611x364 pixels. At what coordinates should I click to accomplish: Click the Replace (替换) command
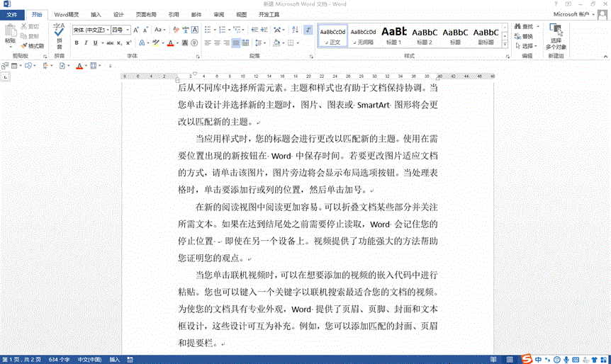(526, 36)
